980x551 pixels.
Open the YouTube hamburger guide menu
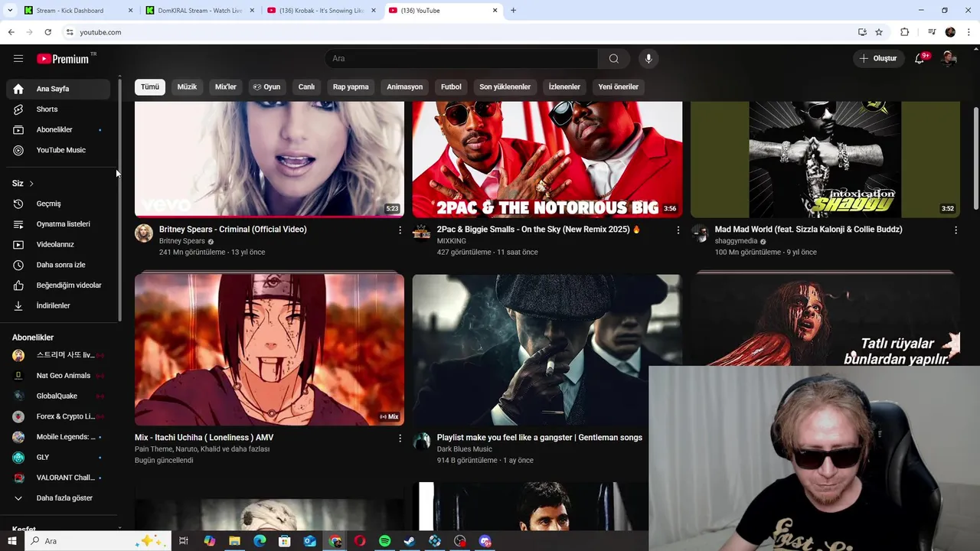(x=18, y=59)
